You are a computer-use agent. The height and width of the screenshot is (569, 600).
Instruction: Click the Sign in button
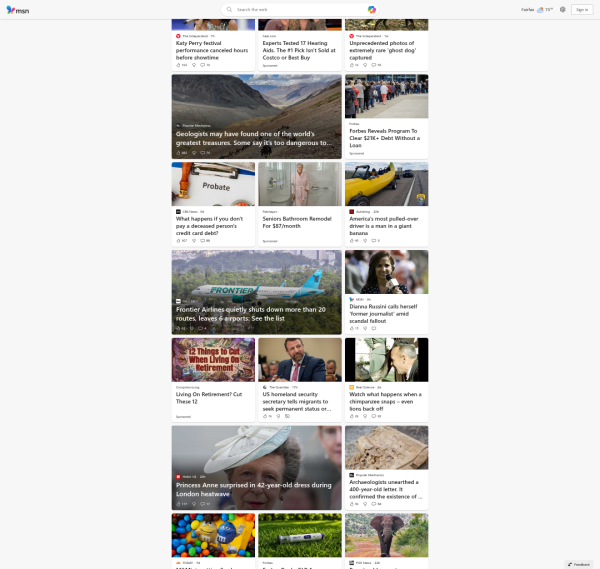582,10
